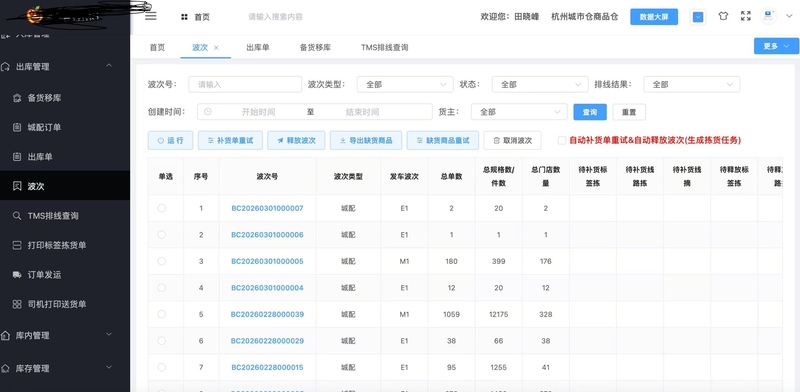The image size is (800, 392).
Task: Click the 波次号 input field
Action: [245, 84]
